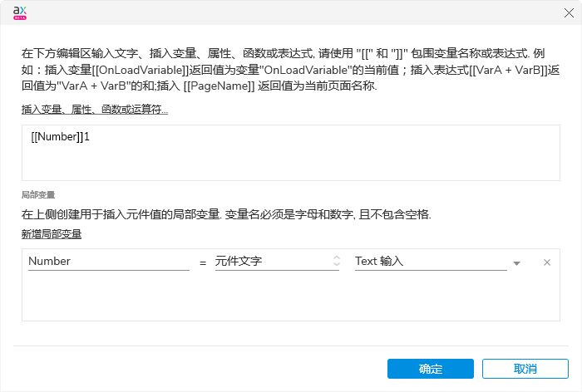Screen dimensions: 582x392
Task: Click inside the [[Number]]1 expression editor
Action: click(x=291, y=153)
